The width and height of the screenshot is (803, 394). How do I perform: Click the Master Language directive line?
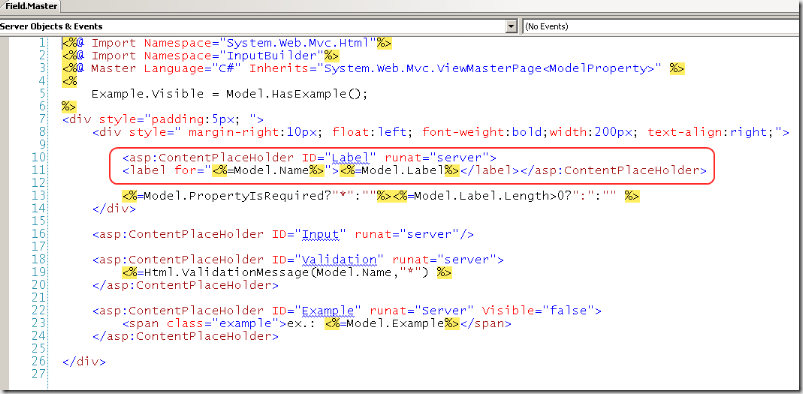point(373,69)
